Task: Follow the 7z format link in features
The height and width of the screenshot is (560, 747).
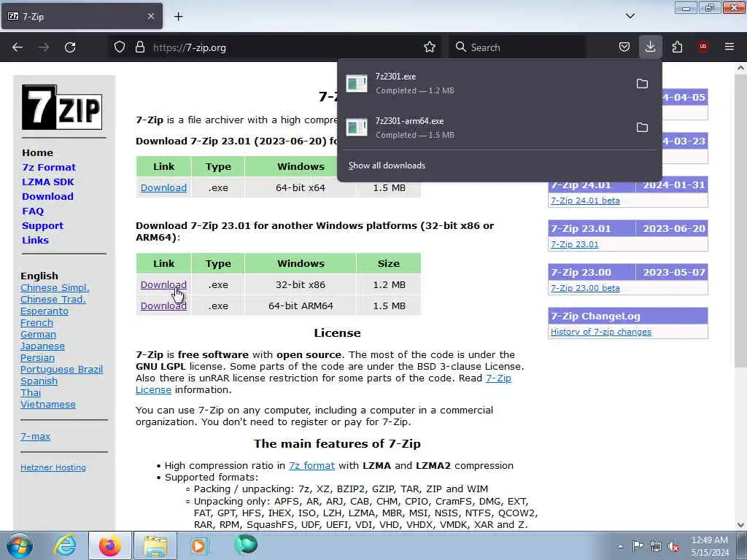Action: pyautogui.click(x=311, y=466)
